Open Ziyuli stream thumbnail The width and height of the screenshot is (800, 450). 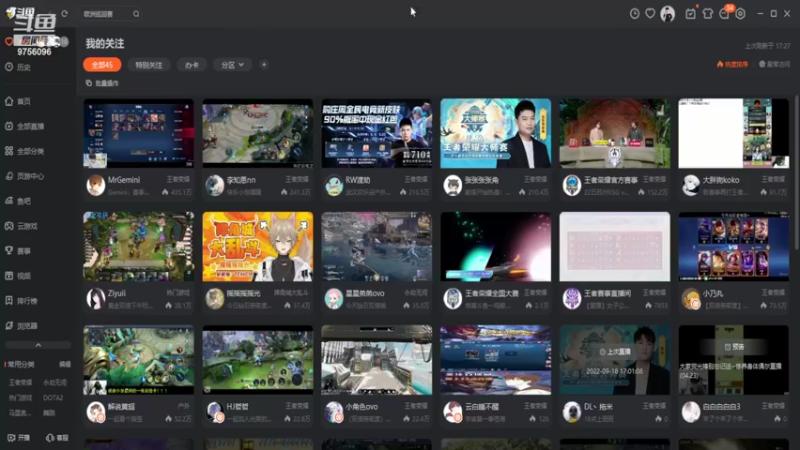pyautogui.click(x=139, y=246)
